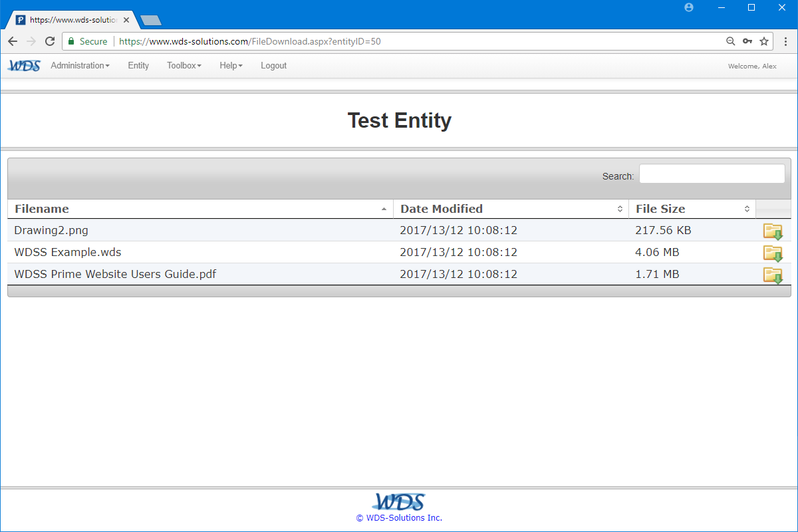The height and width of the screenshot is (532, 798).
Task: Expand the Administration dropdown menu
Action: [x=80, y=66]
